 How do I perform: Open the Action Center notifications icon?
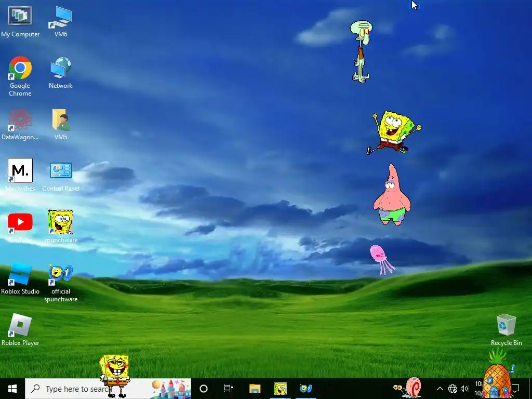point(516,388)
